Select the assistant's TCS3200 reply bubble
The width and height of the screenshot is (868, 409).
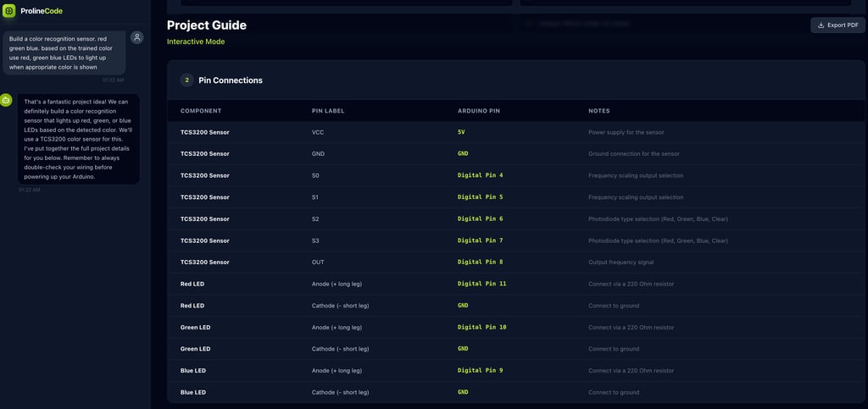coord(78,138)
